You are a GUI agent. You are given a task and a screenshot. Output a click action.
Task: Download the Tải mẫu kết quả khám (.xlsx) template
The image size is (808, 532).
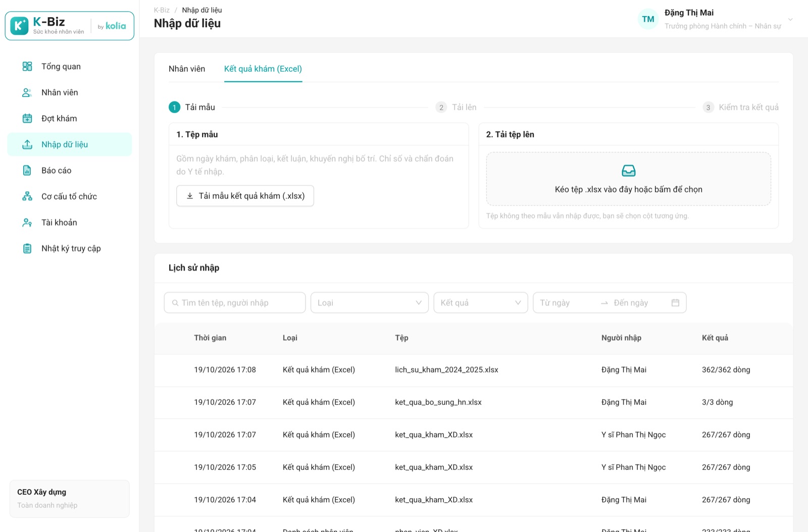pyautogui.click(x=245, y=196)
